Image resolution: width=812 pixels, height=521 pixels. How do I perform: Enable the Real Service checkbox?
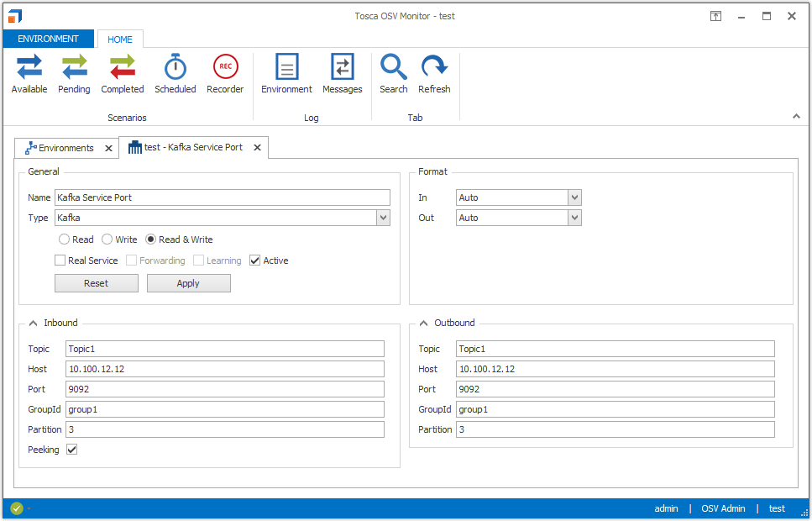point(60,260)
